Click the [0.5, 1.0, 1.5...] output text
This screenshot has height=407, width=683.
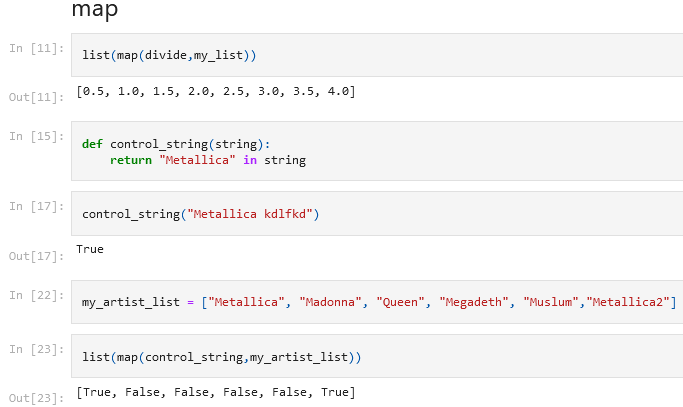(x=216, y=92)
